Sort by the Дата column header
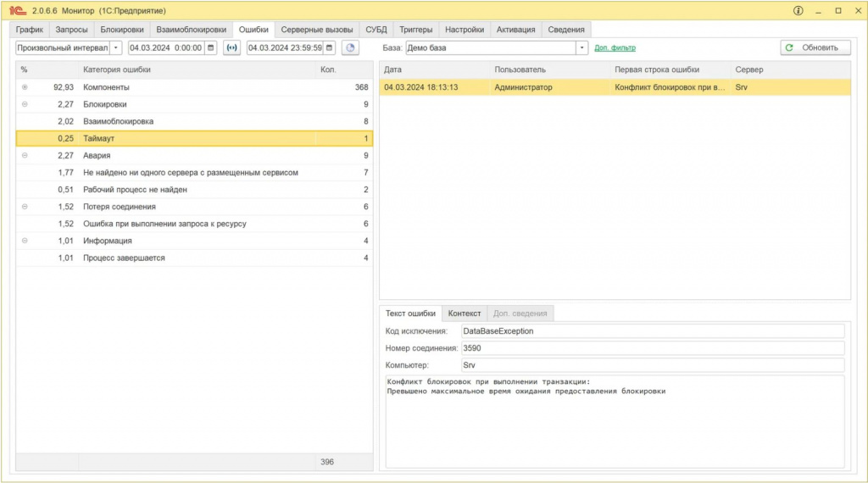The height and width of the screenshot is (483, 868). (x=435, y=69)
